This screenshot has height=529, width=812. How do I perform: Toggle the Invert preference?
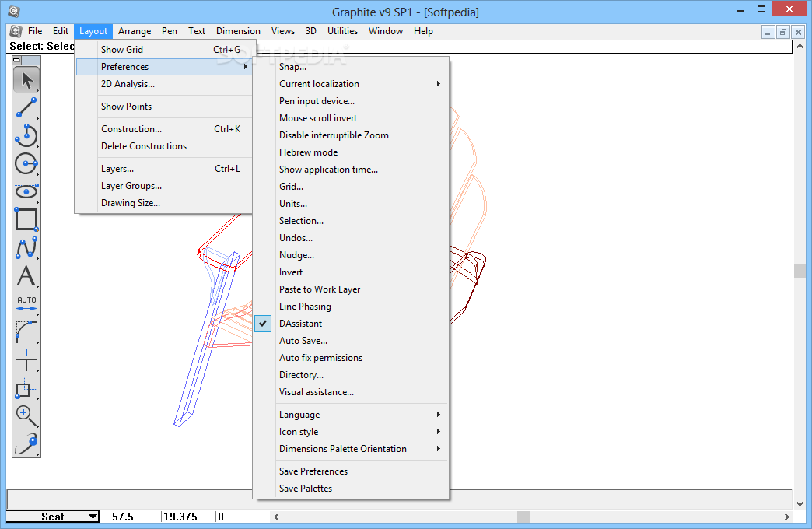point(351,272)
